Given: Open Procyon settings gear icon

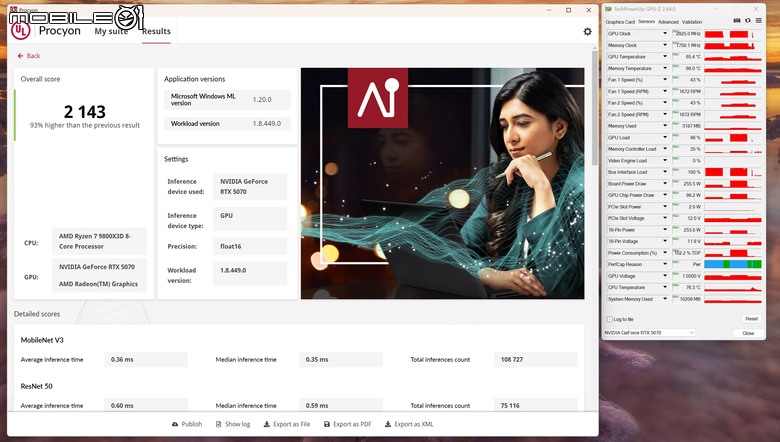Looking at the screenshot, I should tap(587, 31).
